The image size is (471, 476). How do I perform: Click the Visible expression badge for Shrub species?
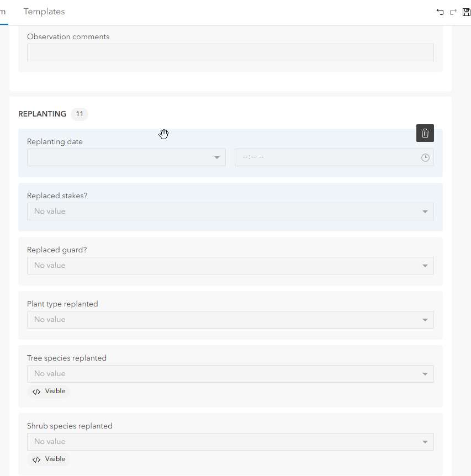coord(55,459)
